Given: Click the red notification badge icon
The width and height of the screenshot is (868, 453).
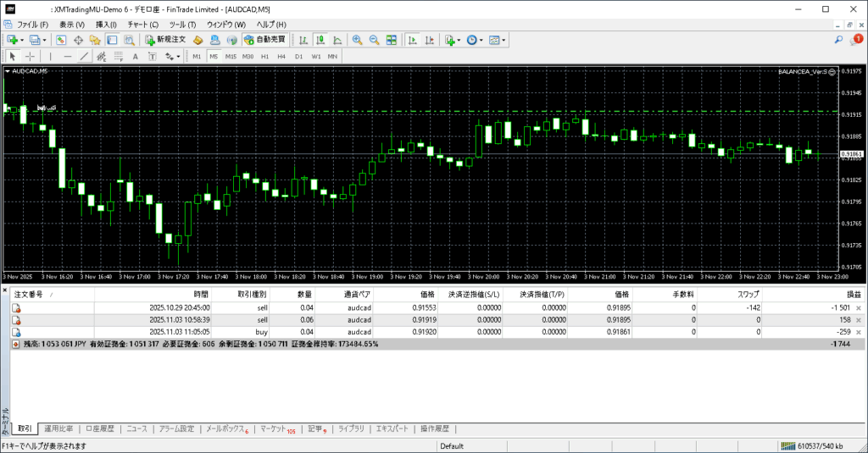Looking at the screenshot, I should tap(857, 39).
